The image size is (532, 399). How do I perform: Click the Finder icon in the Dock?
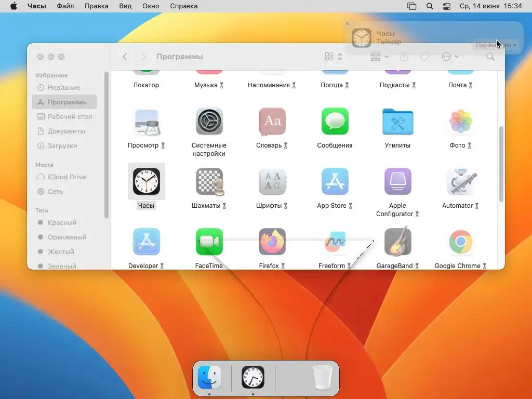coord(209,377)
